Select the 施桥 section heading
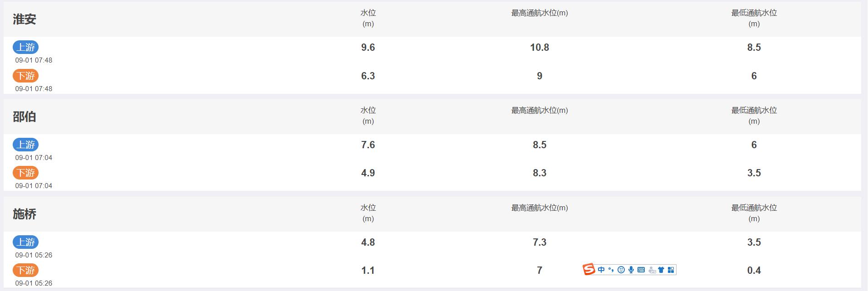Image resolution: width=868 pixels, height=291 pixels. pyautogui.click(x=25, y=214)
